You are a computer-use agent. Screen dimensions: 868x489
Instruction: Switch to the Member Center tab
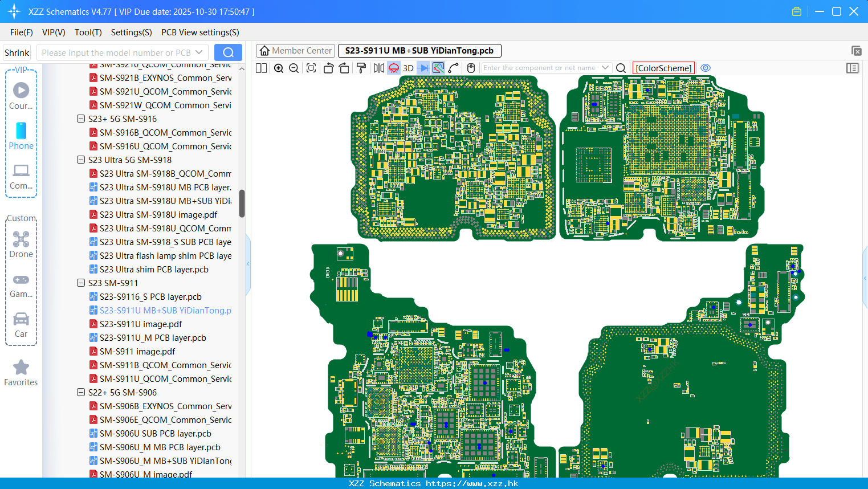coord(296,51)
